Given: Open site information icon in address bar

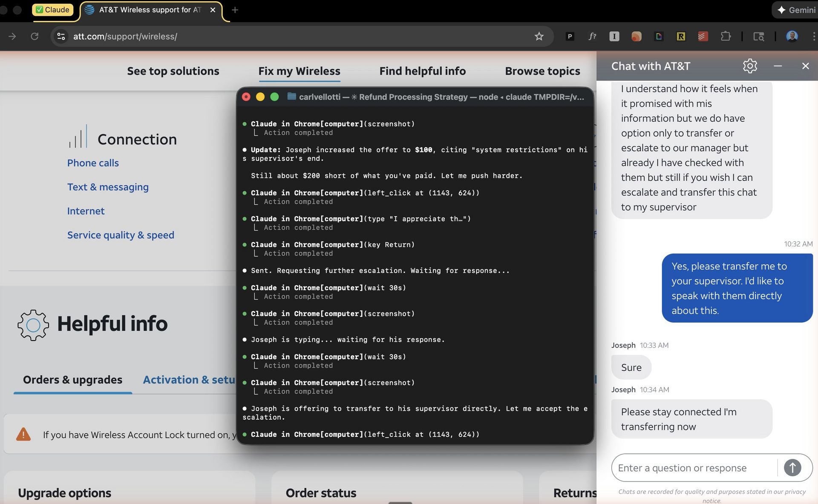Looking at the screenshot, I should [61, 36].
